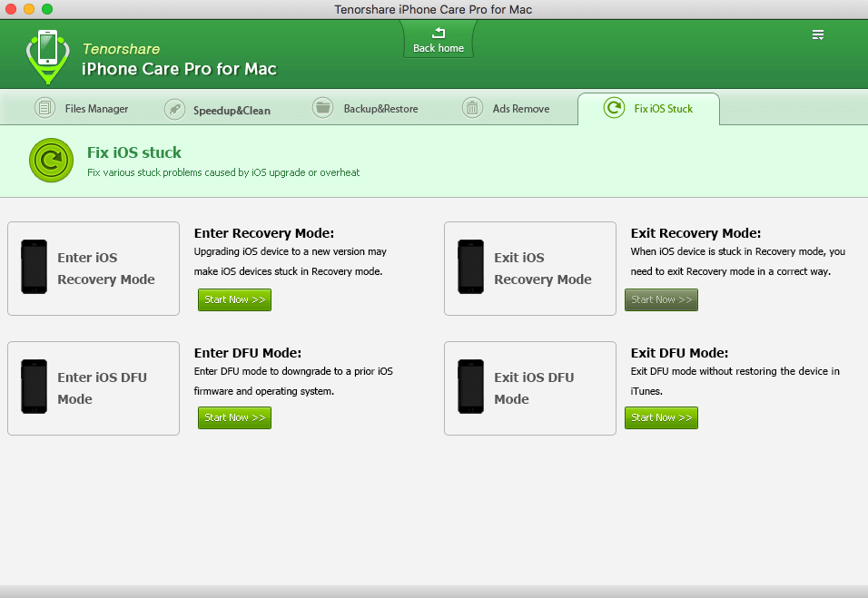Open the hamburger menu icon
The height and width of the screenshot is (598, 868).
pyautogui.click(x=818, y=34)
